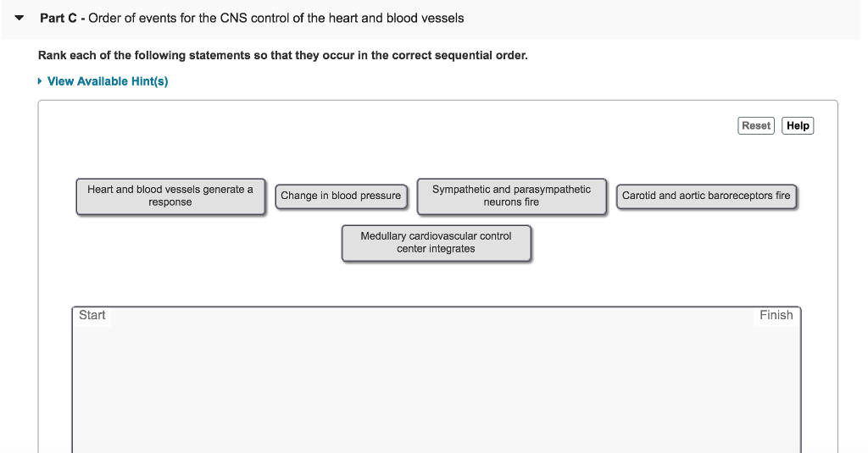Click the empty gray Part C header bar
This screenshot has width=868, height=453.
[661, 18]
